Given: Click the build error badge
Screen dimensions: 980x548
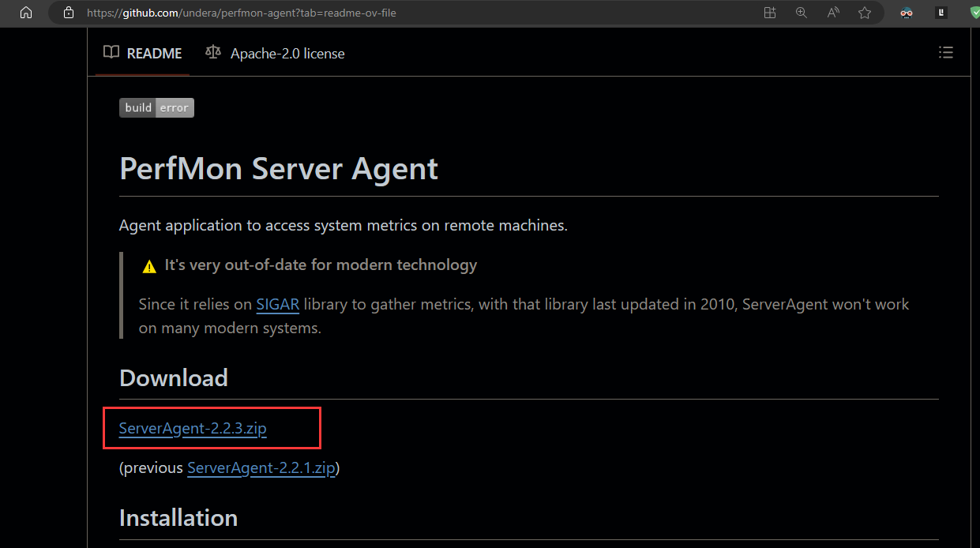Looking at the screenshot, I should [x=156, y=108].
